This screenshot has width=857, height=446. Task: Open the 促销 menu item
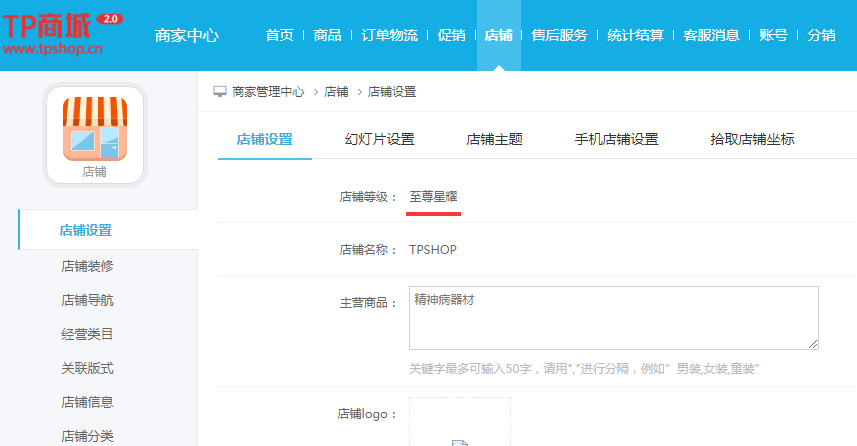(x=451, y=36)
